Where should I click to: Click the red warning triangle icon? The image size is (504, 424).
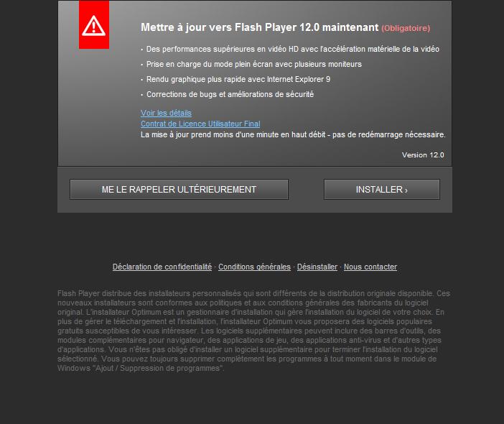94,24
